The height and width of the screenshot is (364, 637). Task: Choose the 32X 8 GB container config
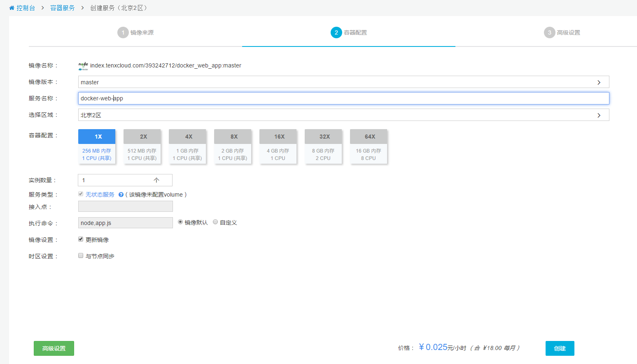tap(323, 146)
